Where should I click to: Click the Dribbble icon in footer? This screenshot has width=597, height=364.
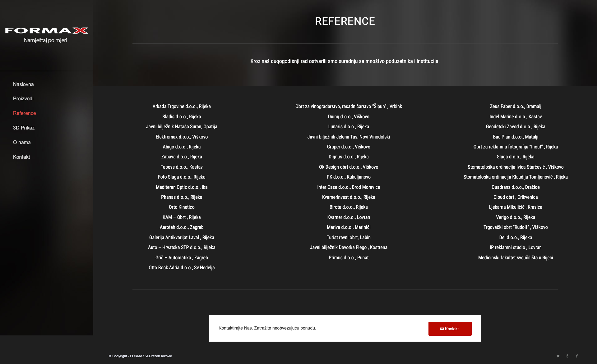tap(567, 356)
